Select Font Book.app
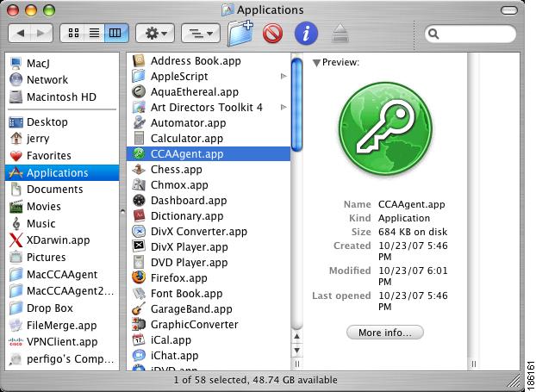This screenshot has width=536, height=392. click(209, 294)
